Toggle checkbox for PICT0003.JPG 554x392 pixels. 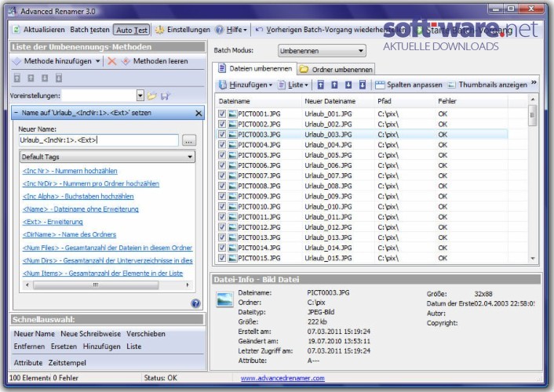pyautogui.click(x=222, y=134)
